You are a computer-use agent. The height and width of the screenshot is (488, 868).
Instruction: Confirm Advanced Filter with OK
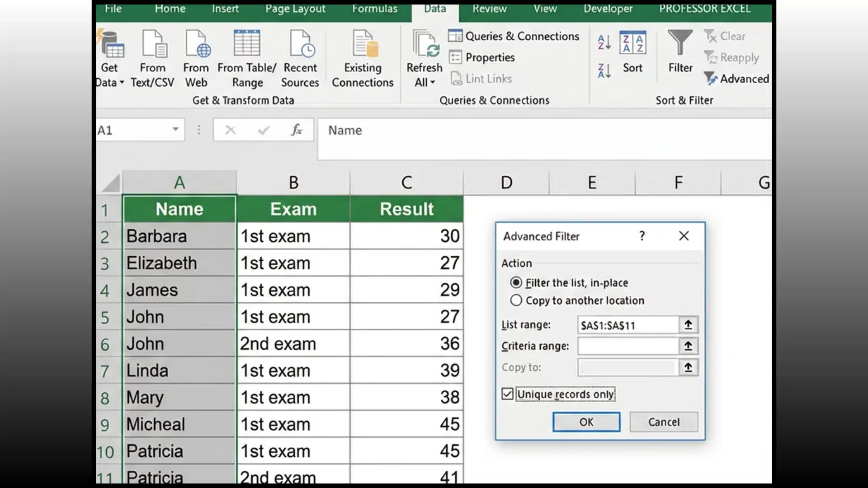point(586,422)
